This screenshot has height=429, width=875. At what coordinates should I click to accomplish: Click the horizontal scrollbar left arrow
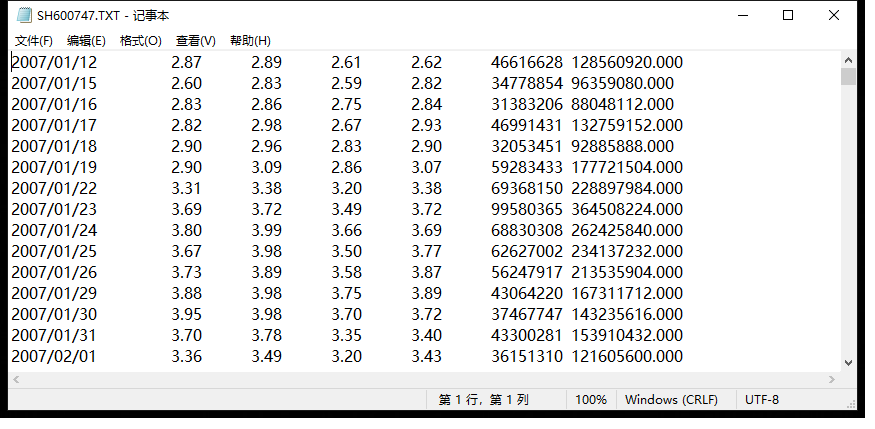pos(16,379)
